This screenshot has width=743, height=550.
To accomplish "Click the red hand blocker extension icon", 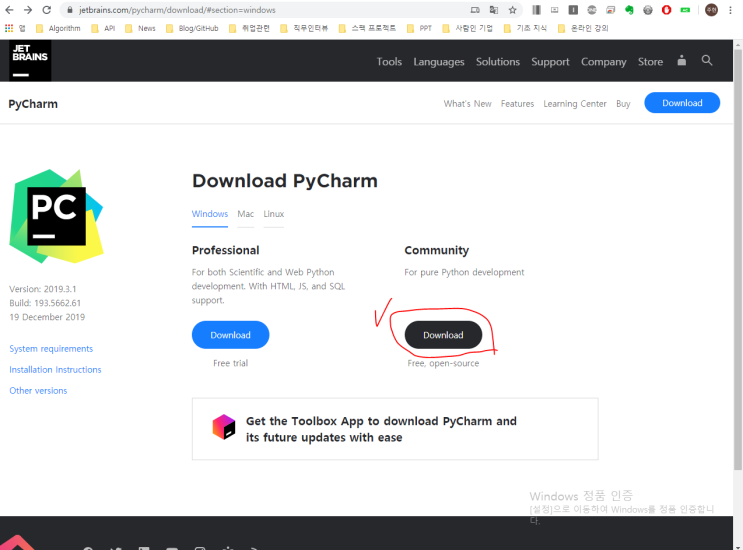I will click(x=666, y=10).
